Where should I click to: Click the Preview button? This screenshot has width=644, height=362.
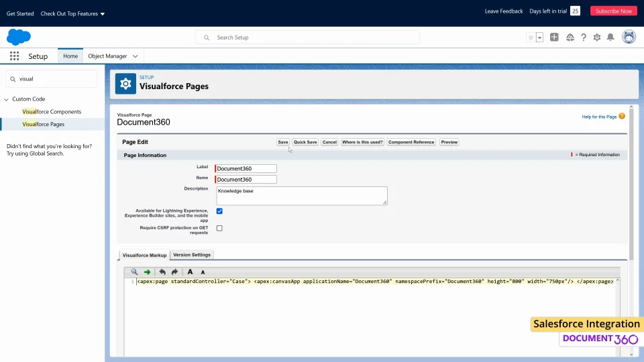[x=449, y=142]
